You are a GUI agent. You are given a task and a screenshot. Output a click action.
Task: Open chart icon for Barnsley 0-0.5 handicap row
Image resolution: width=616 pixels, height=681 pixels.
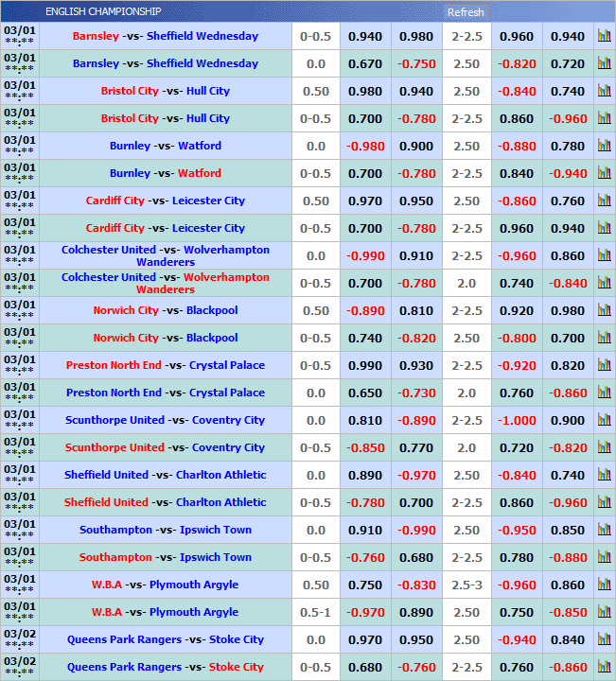tap(604, 37)
